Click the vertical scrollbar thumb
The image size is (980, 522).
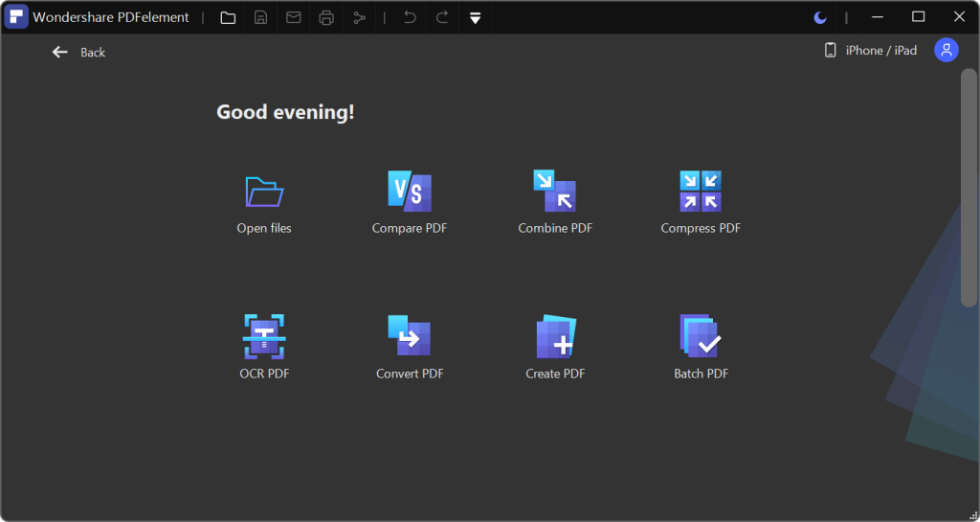(x=969, y=188)
